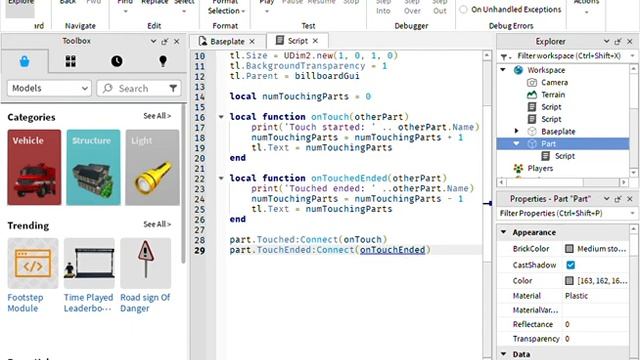Close the Script editor tab

[315, 41]
